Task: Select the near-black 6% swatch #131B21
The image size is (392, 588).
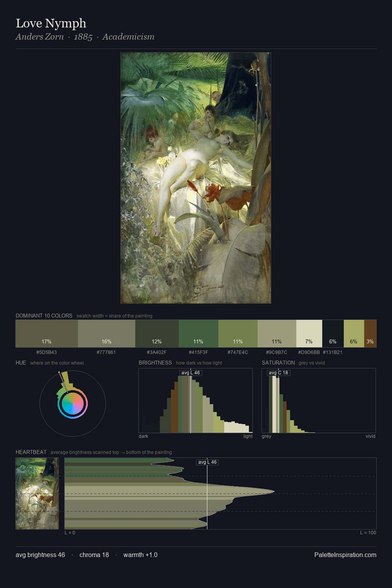Action: click(x=333, y=334)
